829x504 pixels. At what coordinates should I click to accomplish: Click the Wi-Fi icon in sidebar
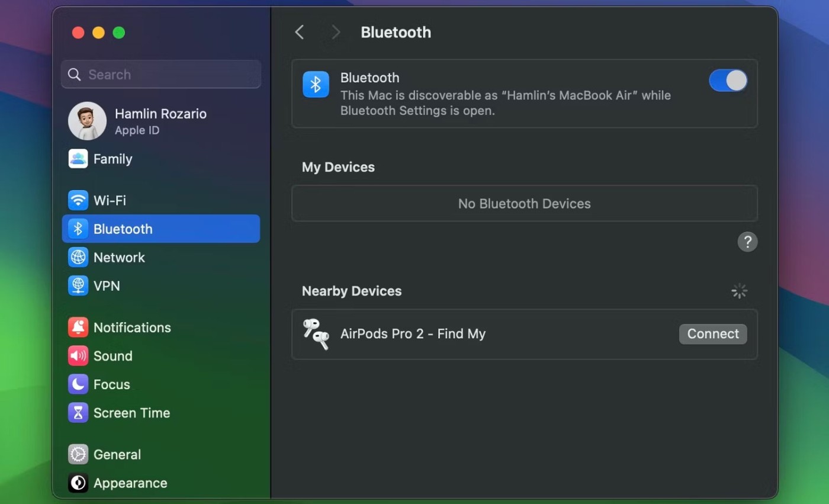(x=78, y=200)
